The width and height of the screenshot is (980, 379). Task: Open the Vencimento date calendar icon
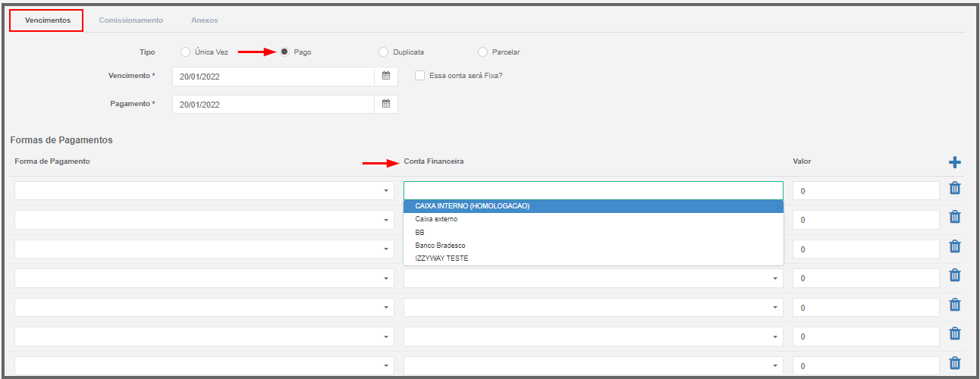click(x=385, y=76)
